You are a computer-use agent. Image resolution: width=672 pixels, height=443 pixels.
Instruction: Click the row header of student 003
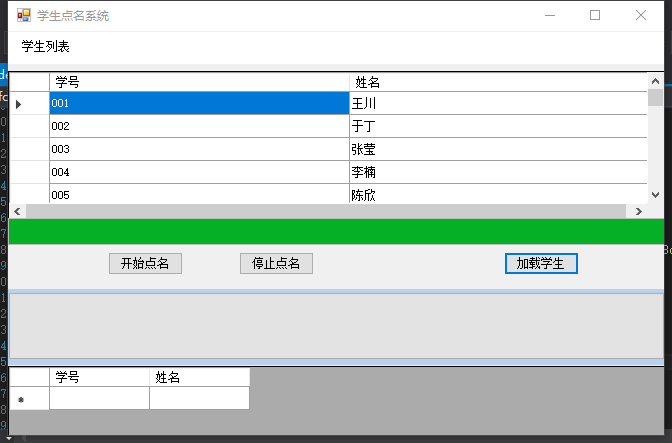click(29, 149)
